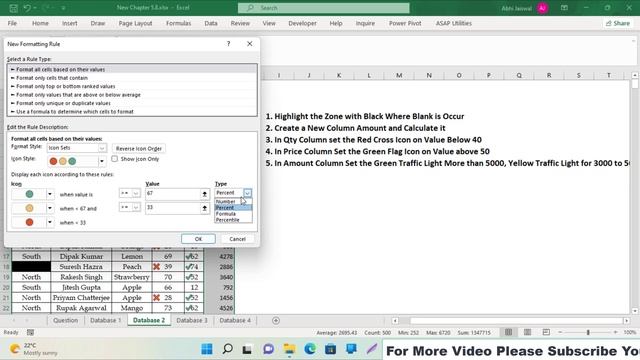Switch to Database 4 sheet tab

pos(235,320)
